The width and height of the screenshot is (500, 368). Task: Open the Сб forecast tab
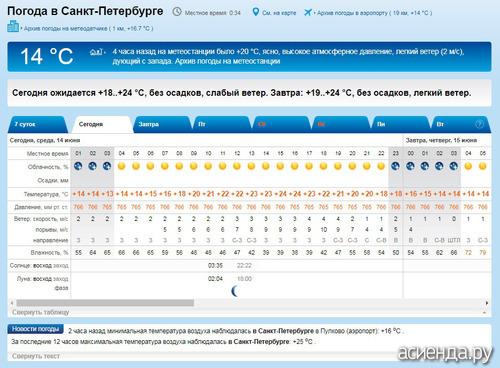pos(282,124)
